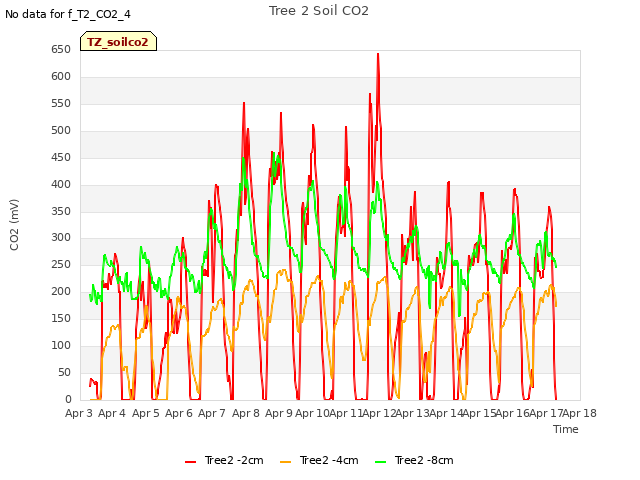Select the Tree2 -4cm legend label
Viewport: 640px width, 480px height.
(x=329, y=460)
